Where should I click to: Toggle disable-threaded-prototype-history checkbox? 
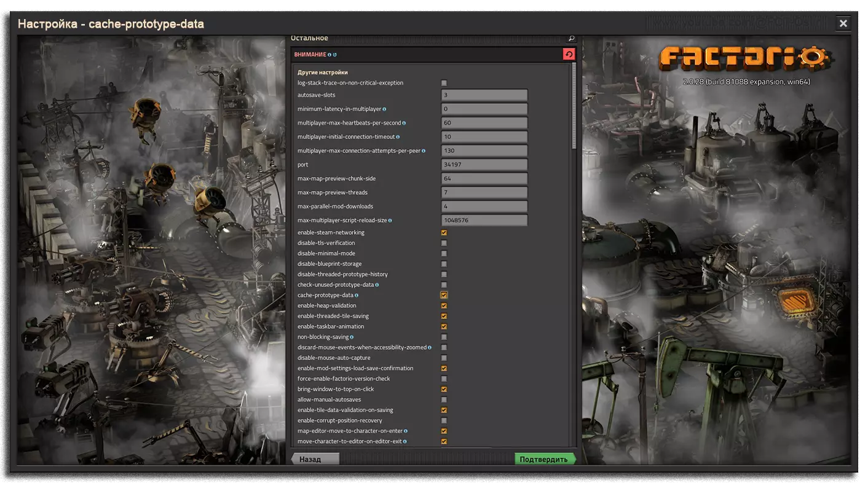pyautogui.click(x=444, y=275)
